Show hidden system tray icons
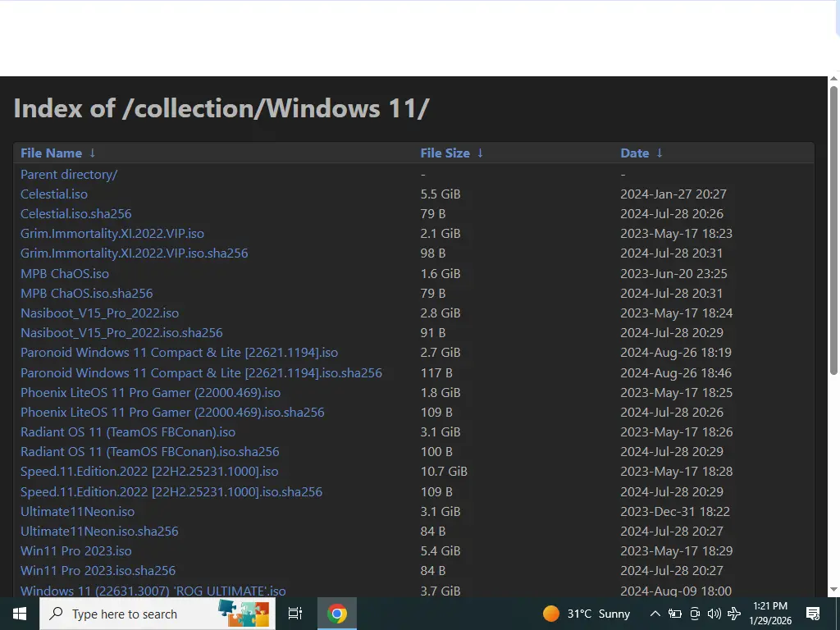The width and height of the screenshot is (840, 630). point(655,614)
